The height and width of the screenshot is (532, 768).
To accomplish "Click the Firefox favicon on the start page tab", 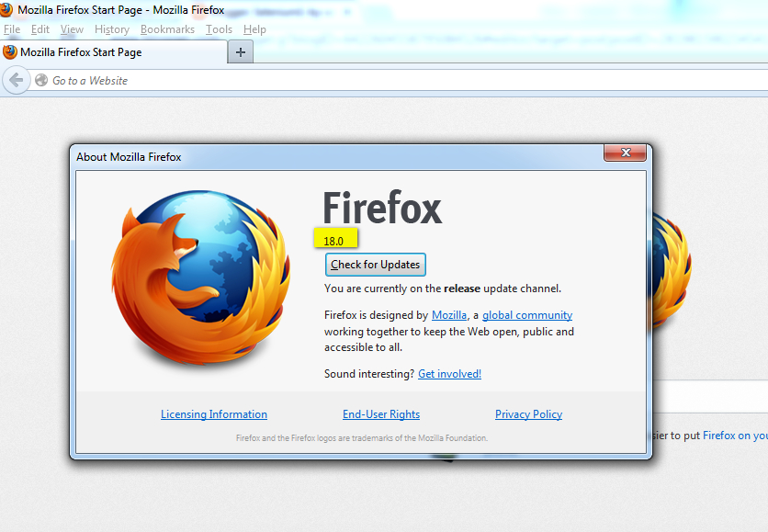I will click(13, 52).
